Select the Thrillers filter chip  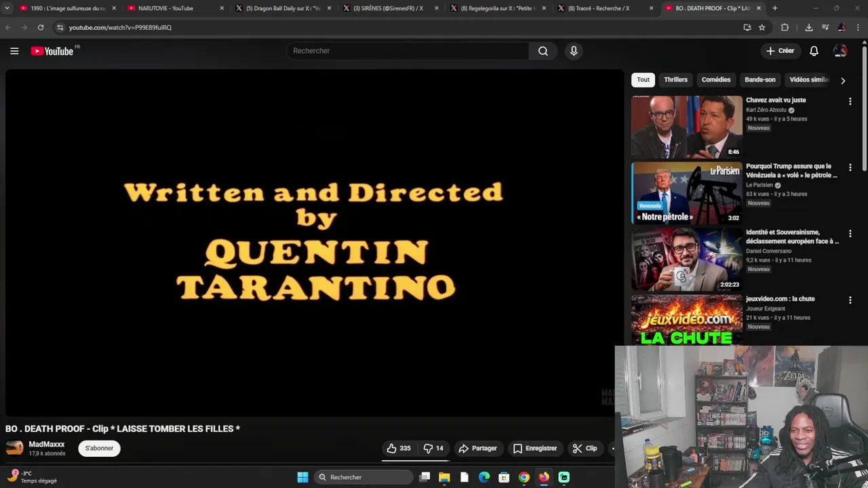pyautogui.click(x=675, y=80)
